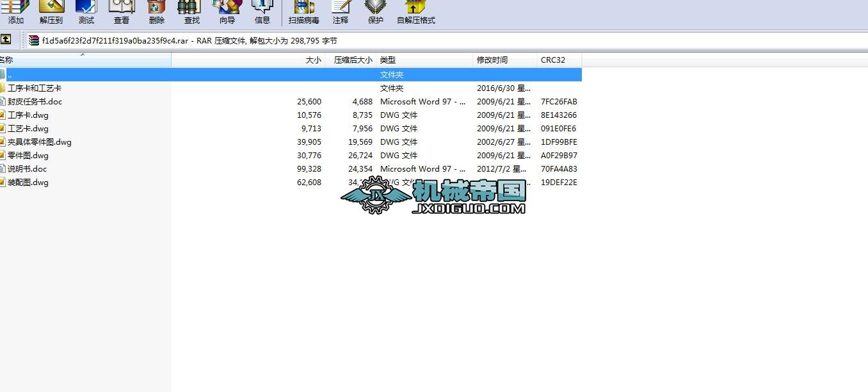
Task: Select the 装配图.dwg drawing file
Action: pos(27,182)
